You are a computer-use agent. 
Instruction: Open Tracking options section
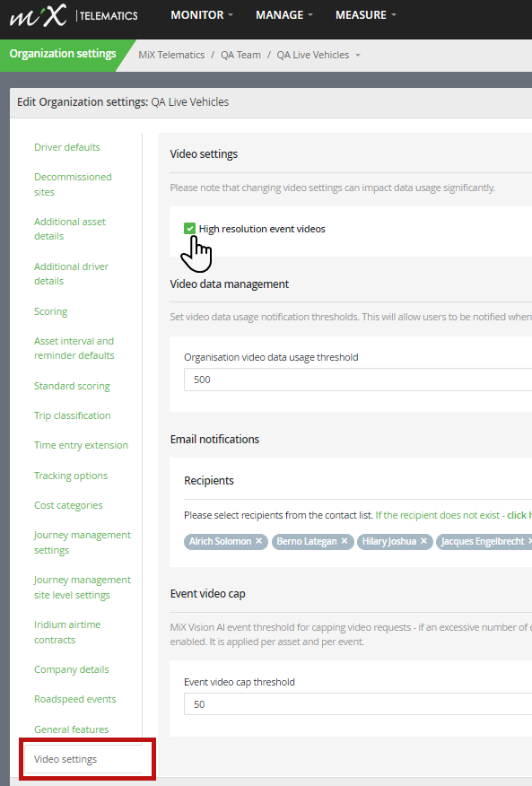tap(71, 476)
